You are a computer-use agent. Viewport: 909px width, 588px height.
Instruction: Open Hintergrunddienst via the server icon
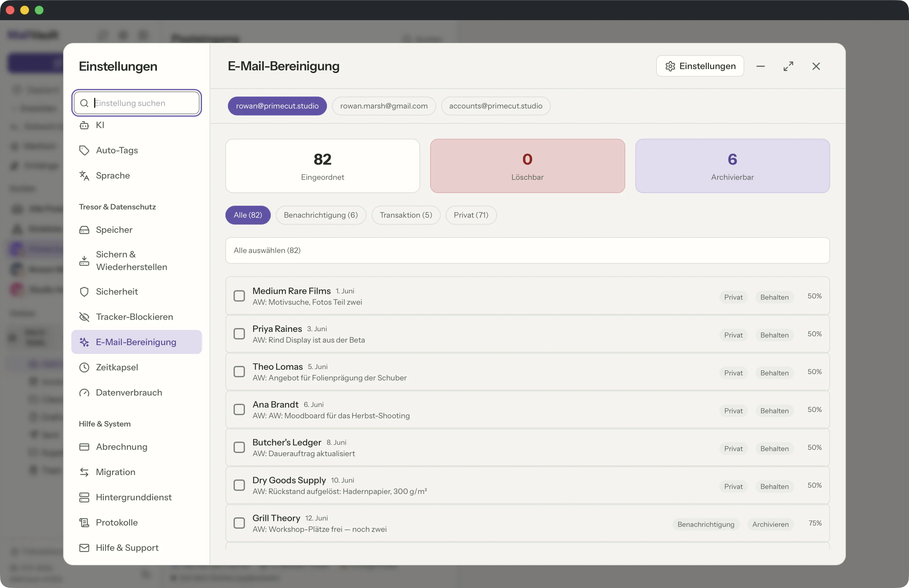click(84, 497)
